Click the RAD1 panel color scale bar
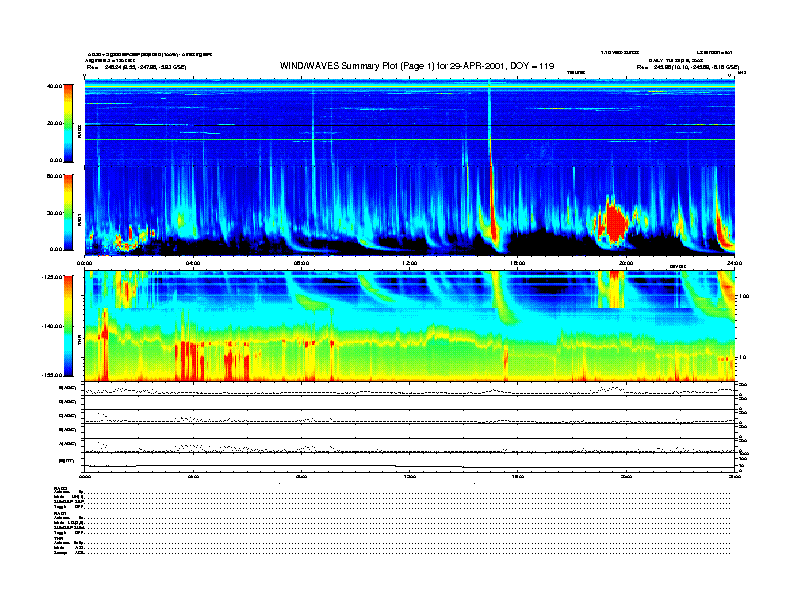The image size is (792, 612). [x=68, y=213]
